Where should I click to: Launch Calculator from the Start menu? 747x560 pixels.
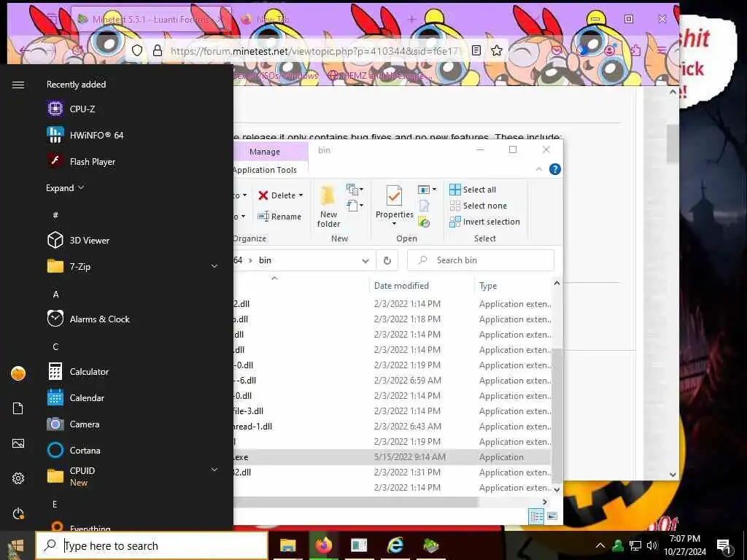[x=78, y=371]
